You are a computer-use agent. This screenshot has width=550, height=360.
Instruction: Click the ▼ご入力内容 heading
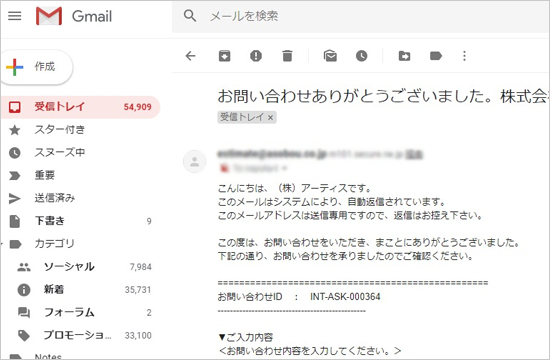246,338
